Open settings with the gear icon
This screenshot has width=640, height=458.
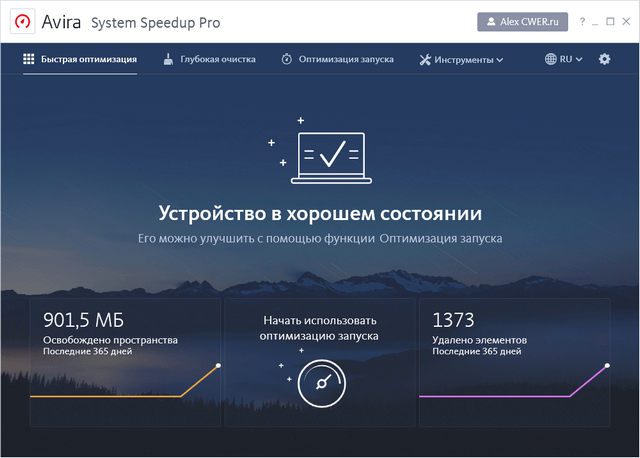point(604,60)
